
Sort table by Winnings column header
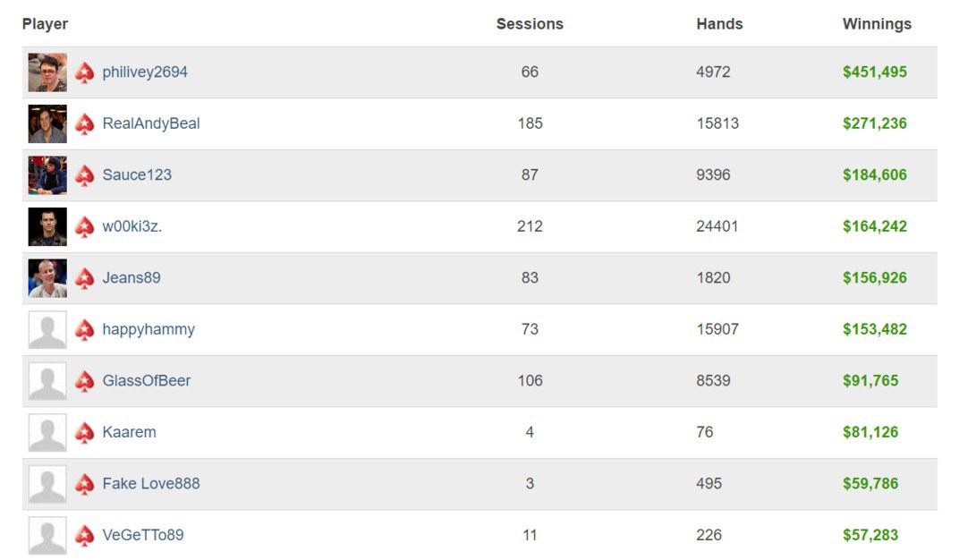tap(877, 24)
